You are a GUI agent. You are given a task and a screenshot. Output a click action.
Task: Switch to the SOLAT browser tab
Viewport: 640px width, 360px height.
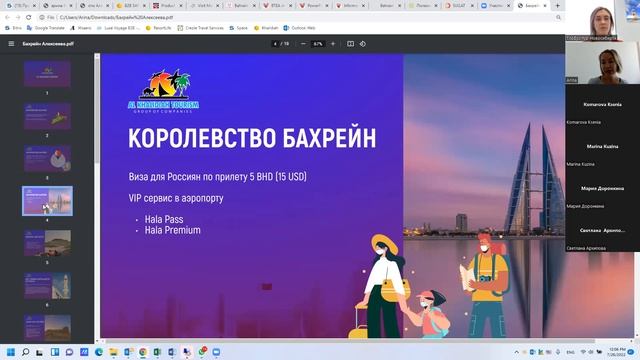[459, 6]
